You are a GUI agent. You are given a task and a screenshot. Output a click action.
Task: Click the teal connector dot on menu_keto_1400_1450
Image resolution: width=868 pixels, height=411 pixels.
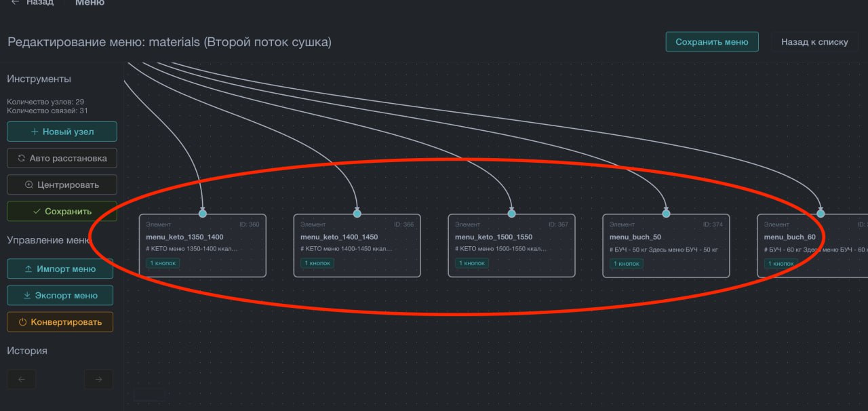[x=357, y=214]
